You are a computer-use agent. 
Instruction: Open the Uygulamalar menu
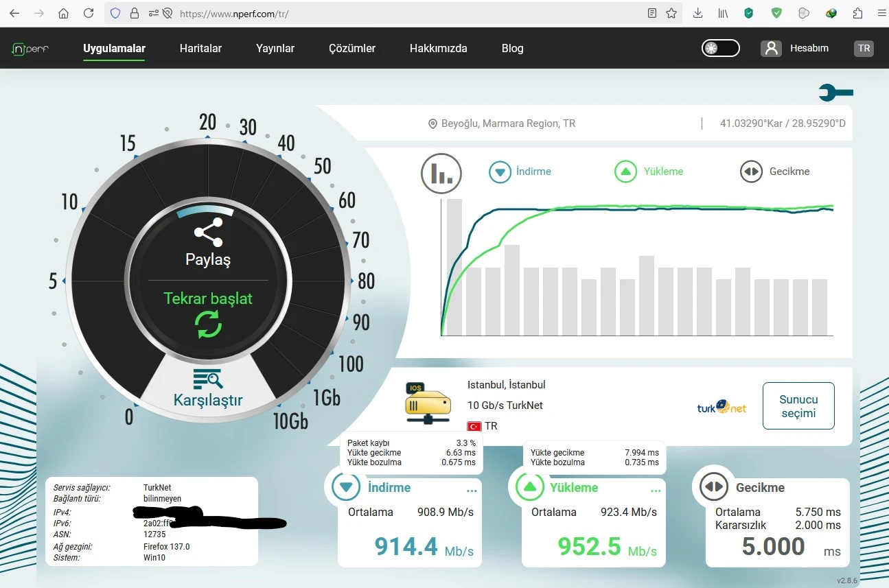(114, 48)
